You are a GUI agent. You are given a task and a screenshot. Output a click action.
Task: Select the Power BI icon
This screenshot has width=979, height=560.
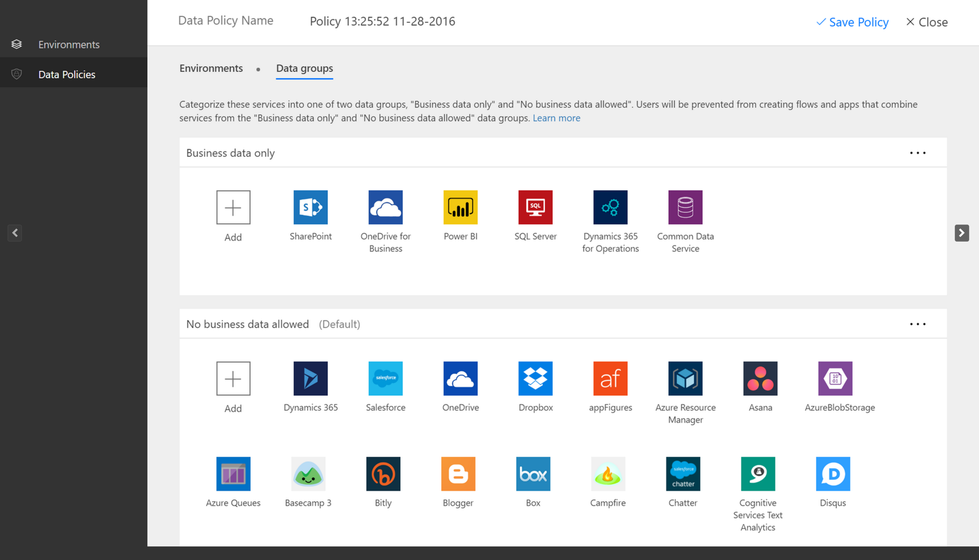click(x=461, y=207)
